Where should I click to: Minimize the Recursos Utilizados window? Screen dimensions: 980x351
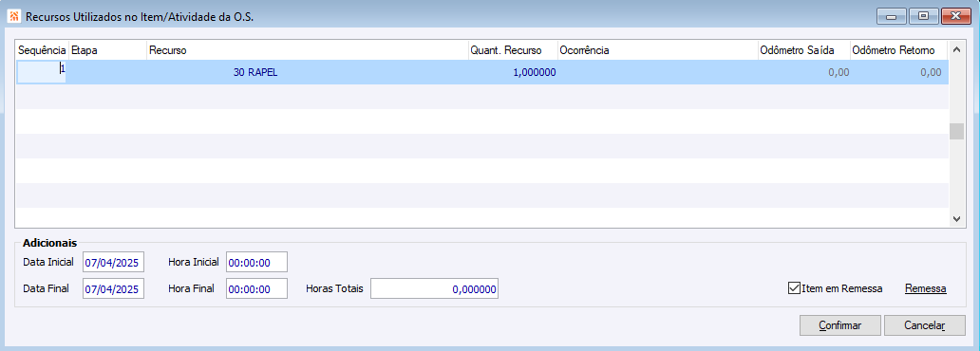[891, 16]
